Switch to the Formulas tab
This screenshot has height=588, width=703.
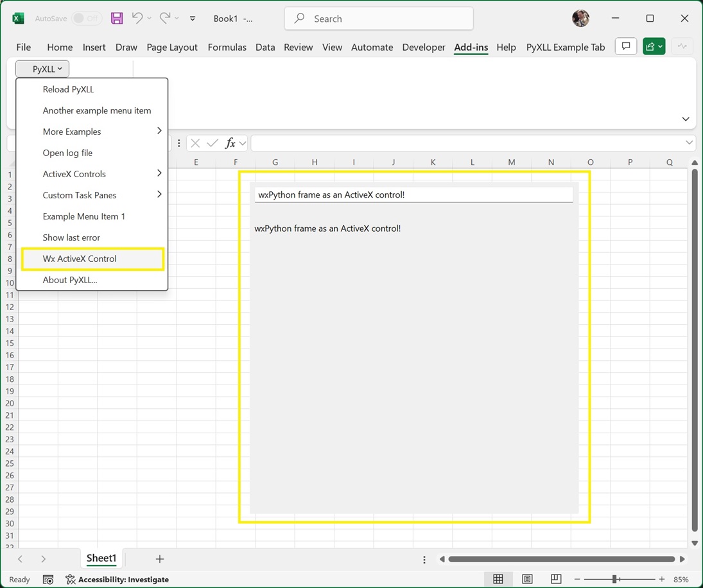click(227, 47)
